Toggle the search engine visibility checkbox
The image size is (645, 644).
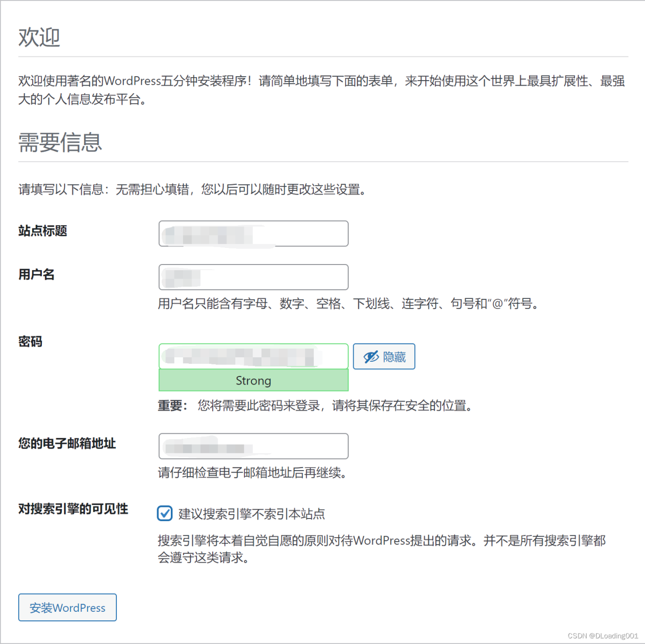tap(165, 513)
